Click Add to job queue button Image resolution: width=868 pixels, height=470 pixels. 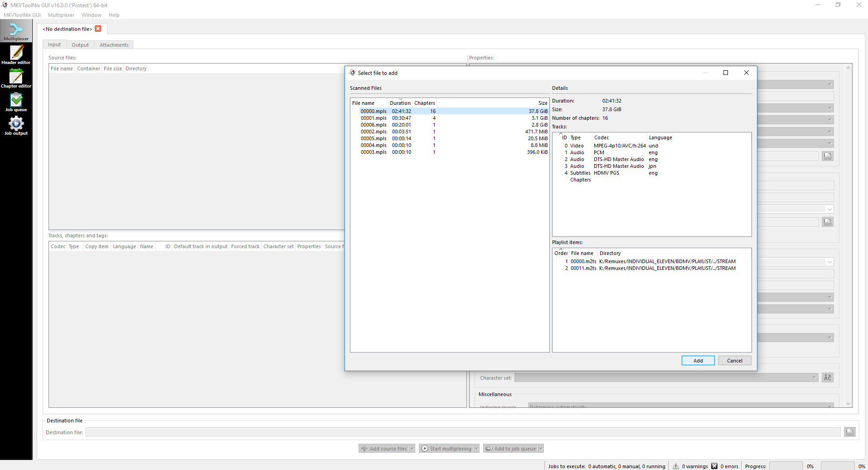(511, 449)
